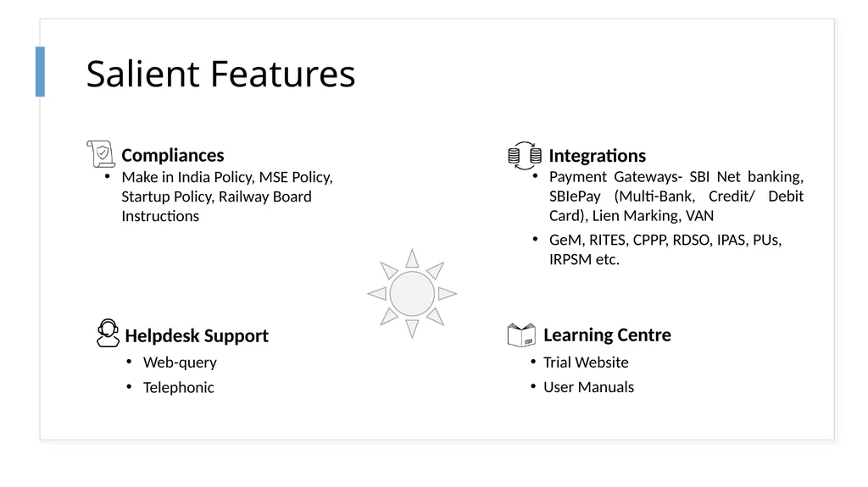Select the Compliances heading
Image resolution: width=868 pixels, height=487 pixels.
[173, 155]
